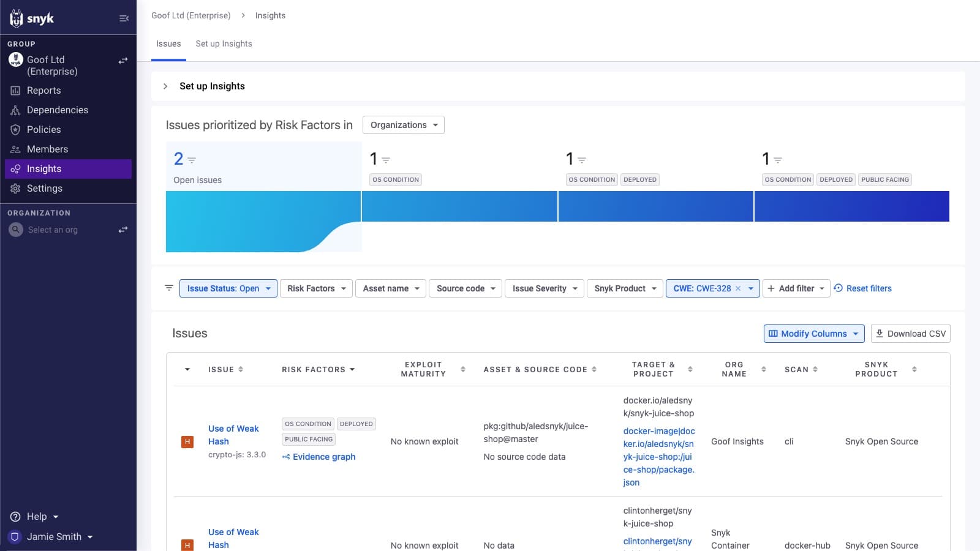Open Policies in sidebar
The width and height of the screenshot is (980, 551).
pyautogui.click(x=68, y=130)
